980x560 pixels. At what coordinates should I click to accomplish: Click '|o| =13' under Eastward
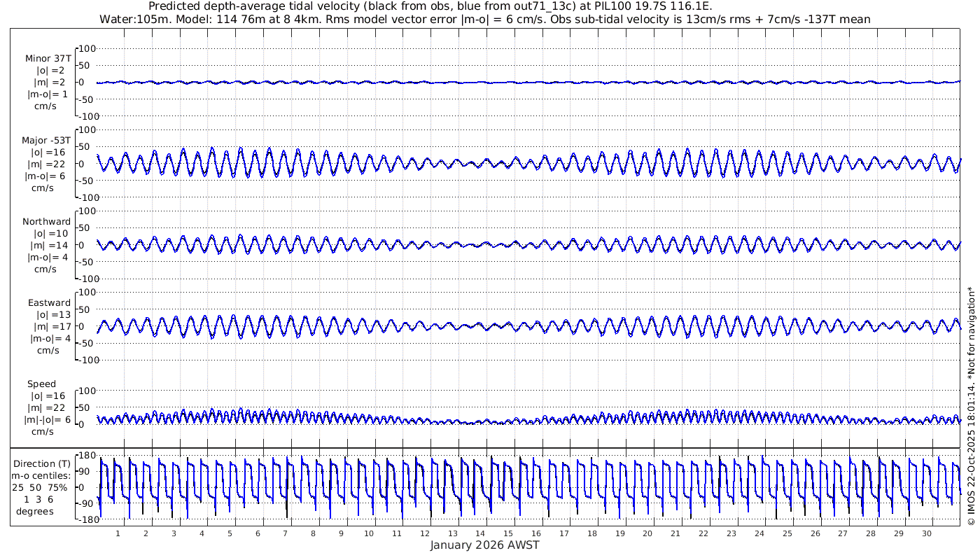51,315
